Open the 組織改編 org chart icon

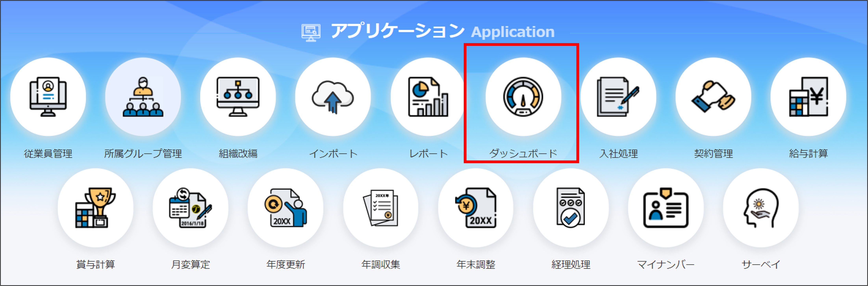coord(238,97)
